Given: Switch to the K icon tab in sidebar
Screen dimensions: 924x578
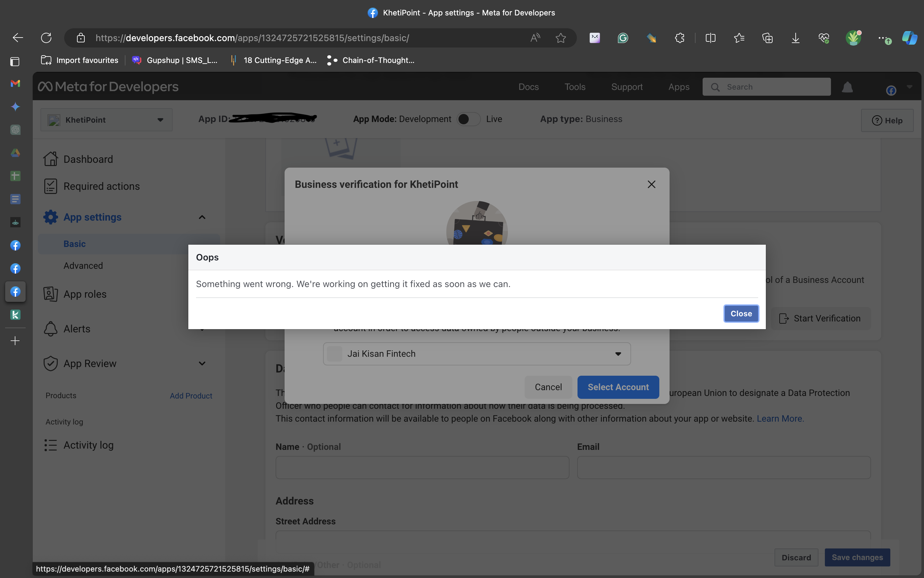Looking at the screenshot, I should tap(15, 315).
